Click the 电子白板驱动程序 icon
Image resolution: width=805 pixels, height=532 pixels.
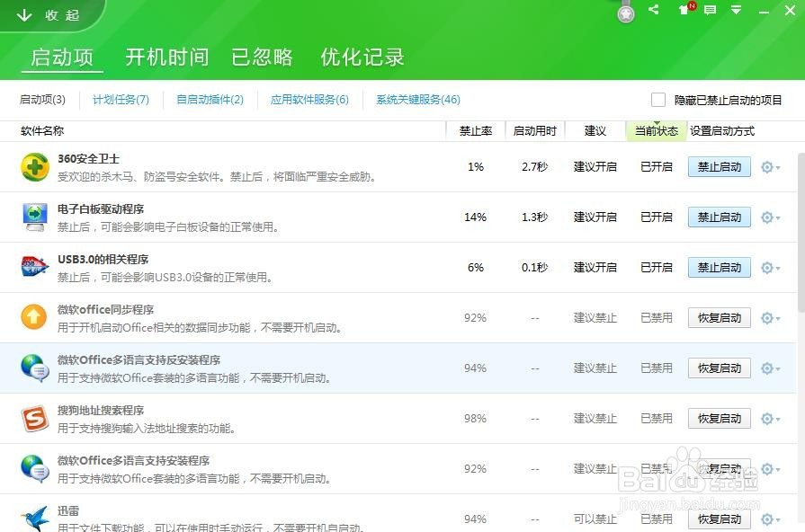coord(34,217)
